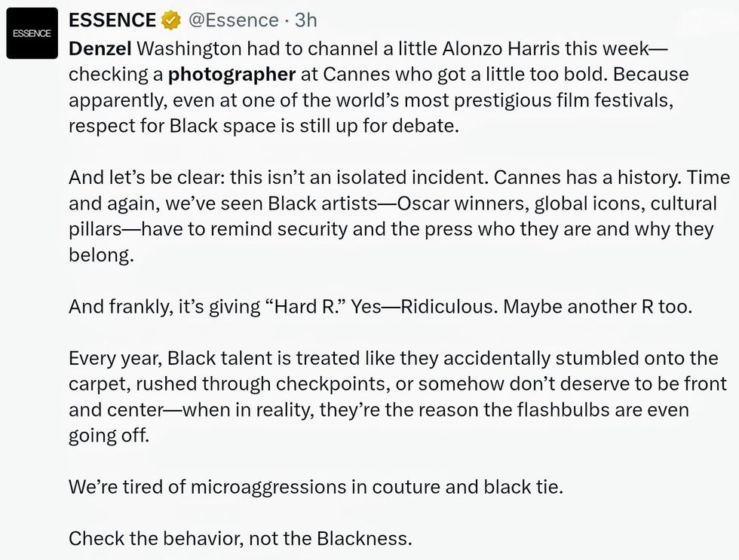739x560 pixels.
Task: Click the line starting "respect for Black space"
Action: click(263, 125)
